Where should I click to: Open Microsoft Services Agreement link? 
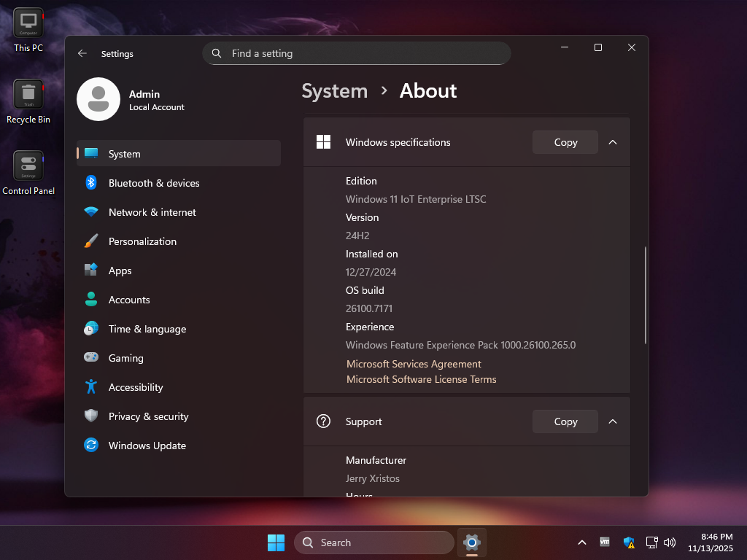pyautogui.click(x=414, y=364)
